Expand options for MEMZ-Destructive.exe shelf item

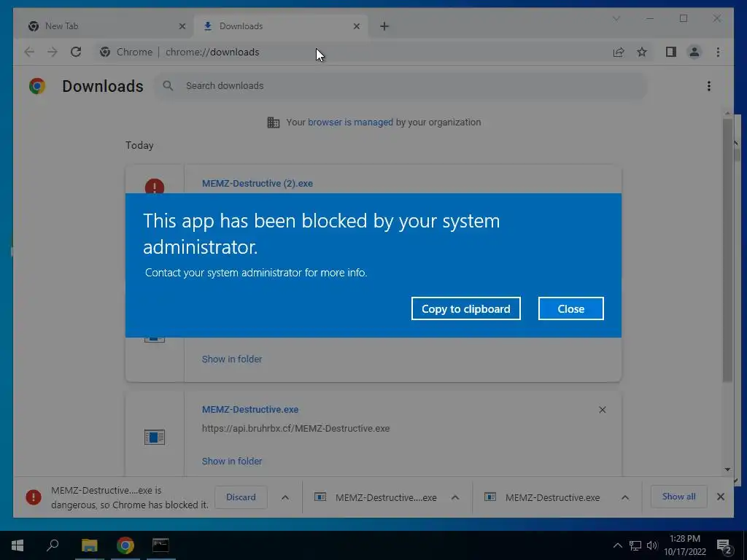[625, 497]
